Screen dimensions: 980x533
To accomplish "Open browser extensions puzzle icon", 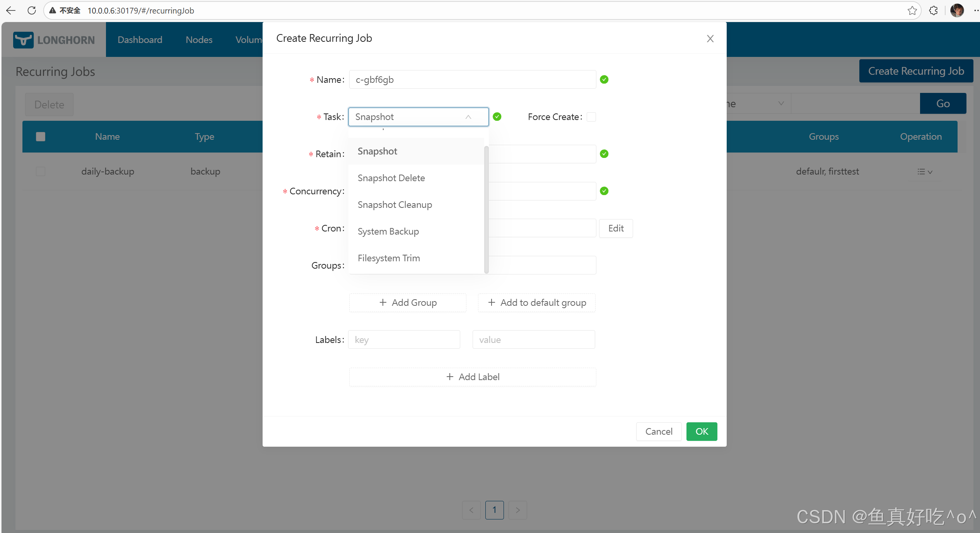I will click(x=933, y=10).
